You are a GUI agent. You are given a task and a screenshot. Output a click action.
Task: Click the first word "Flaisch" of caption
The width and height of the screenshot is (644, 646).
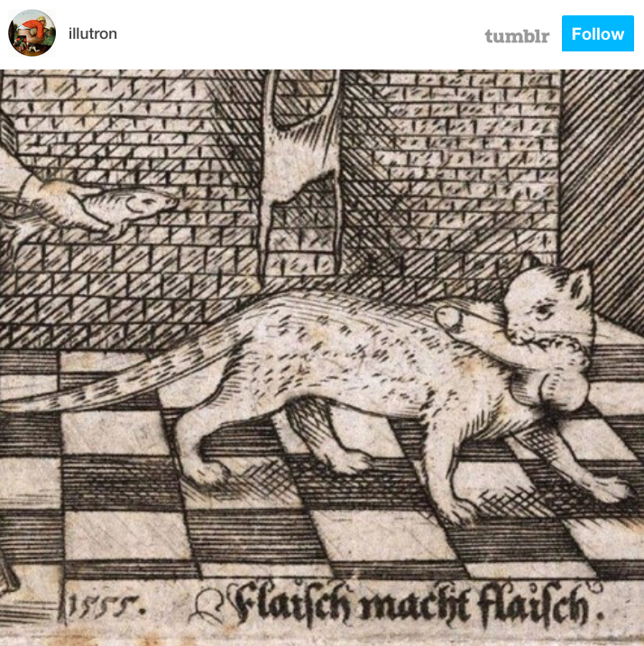click(x=291, y=605)
